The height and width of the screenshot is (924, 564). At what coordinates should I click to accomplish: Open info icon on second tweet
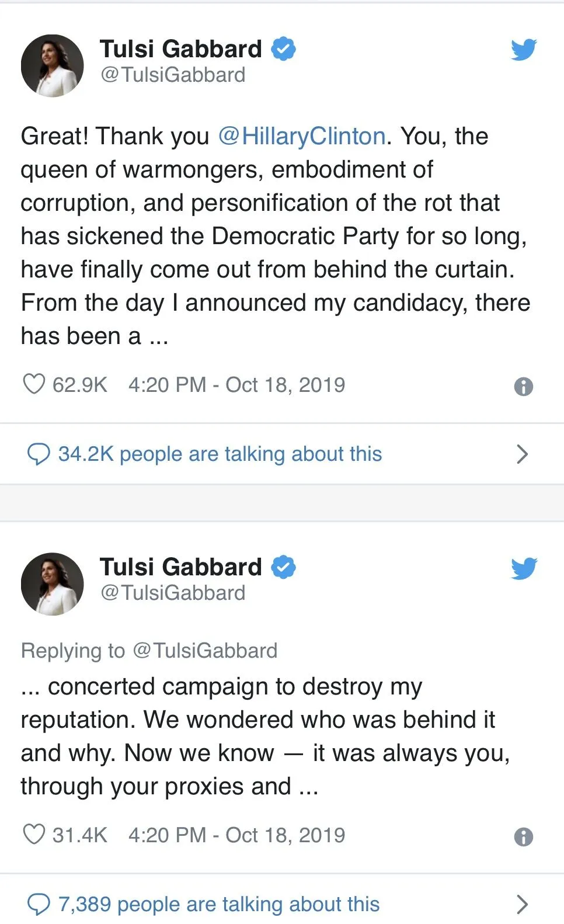click(523, 837)
